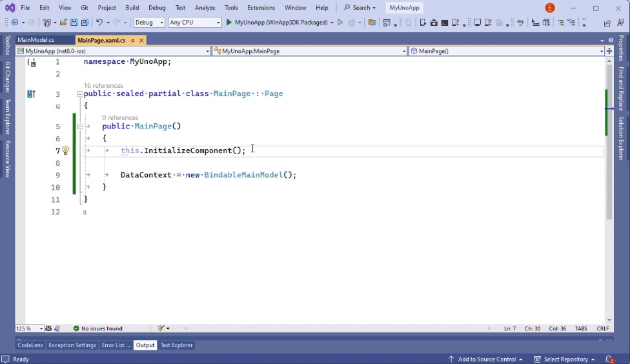Click the Live Share icon
The width and height of the screenshot is (630, 364).
607,23
